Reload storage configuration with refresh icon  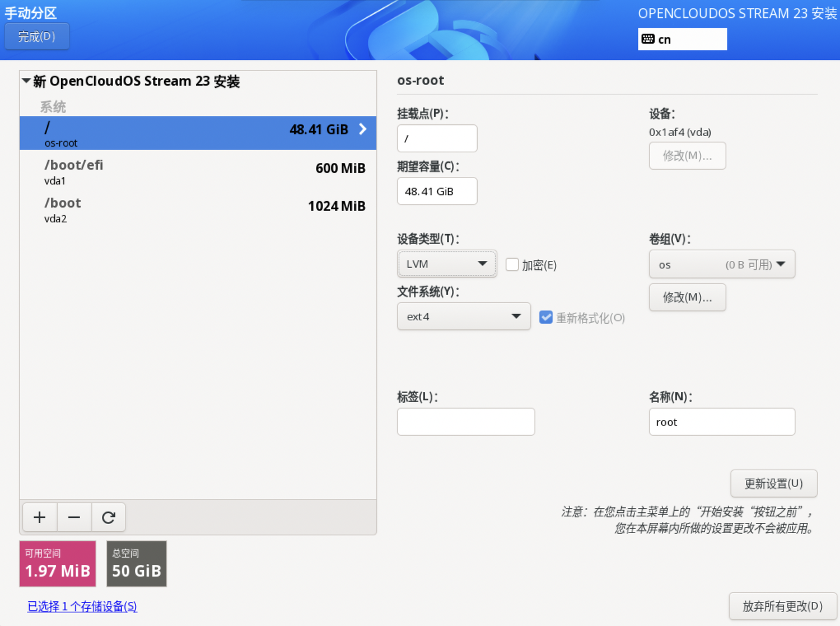(x=109, y=517)
